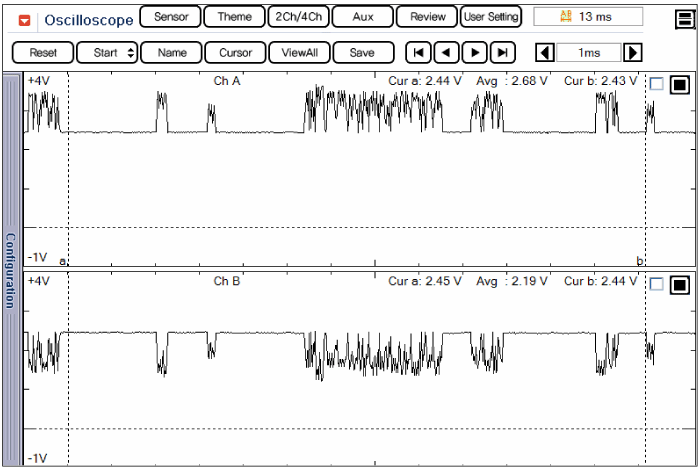Switch 2Ch/4Ch channel mode

299,17
